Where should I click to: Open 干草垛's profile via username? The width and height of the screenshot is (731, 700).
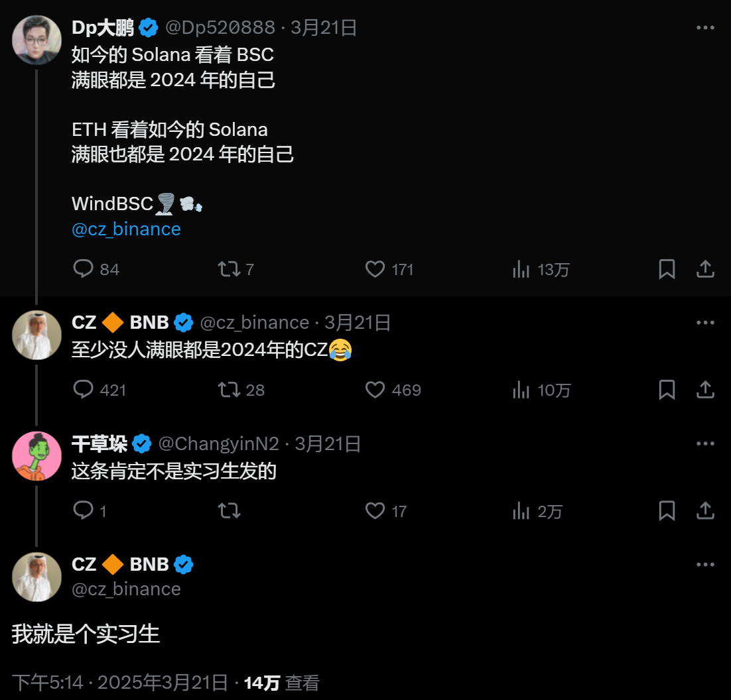point(100,443)
